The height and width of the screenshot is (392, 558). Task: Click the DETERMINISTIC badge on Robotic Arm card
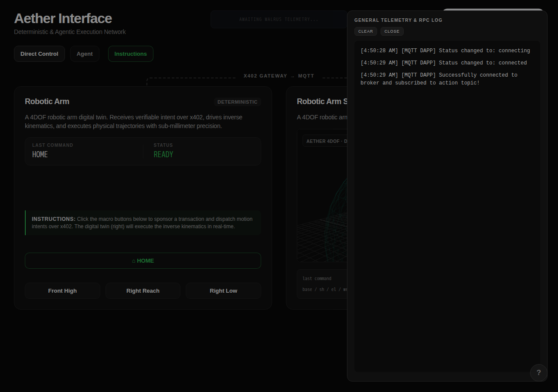coord(238,102)
